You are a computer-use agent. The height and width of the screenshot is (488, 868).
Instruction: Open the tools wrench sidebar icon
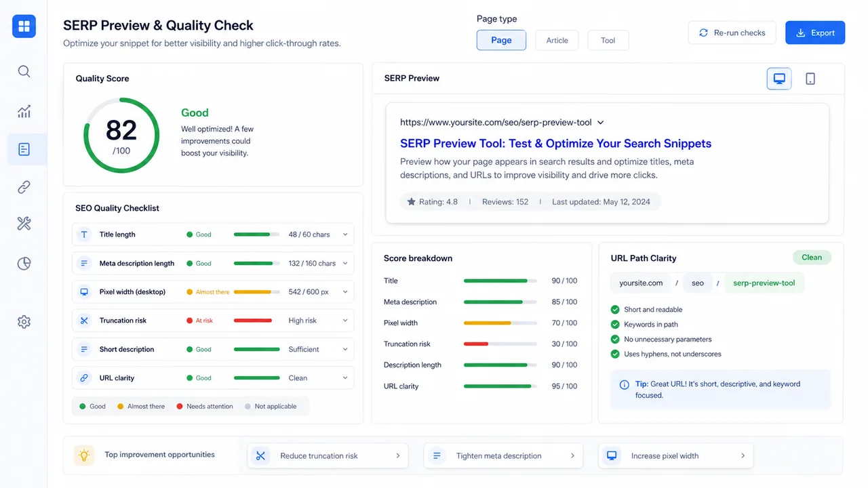[x=24, y=224]
